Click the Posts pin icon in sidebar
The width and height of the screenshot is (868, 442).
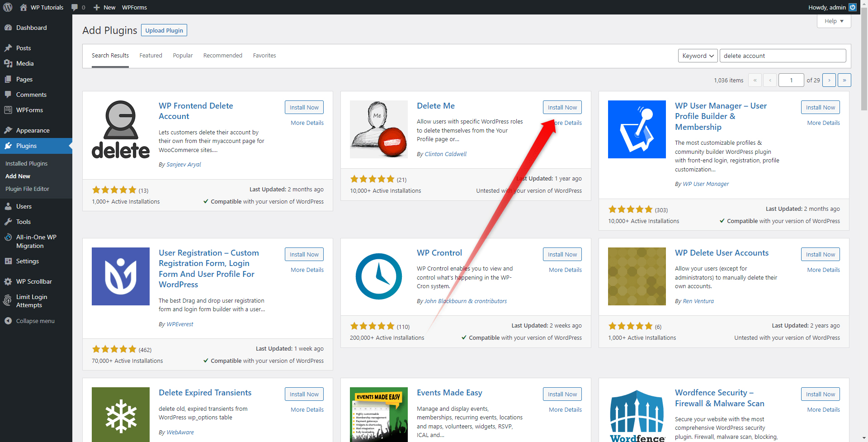pos(8,48)
